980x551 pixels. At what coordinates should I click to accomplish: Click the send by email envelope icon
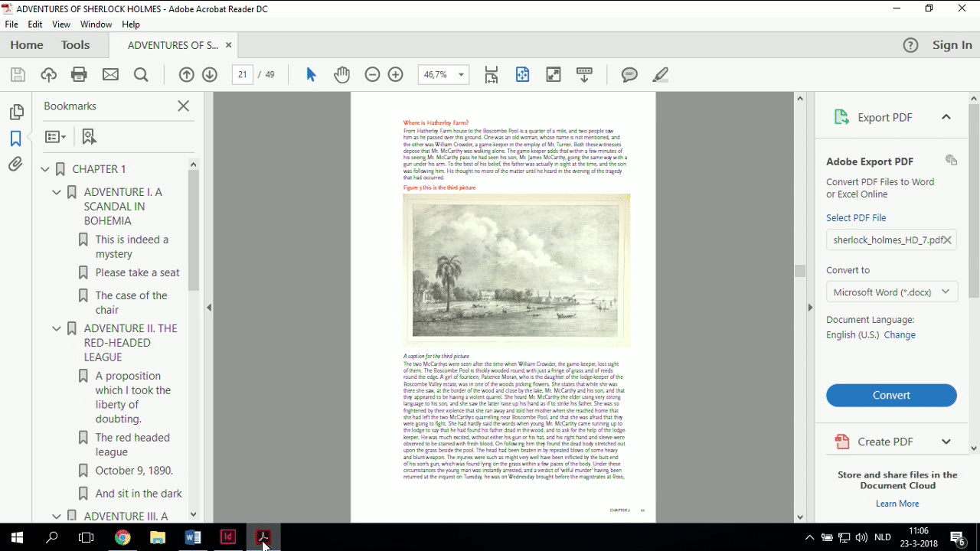coord(111,74)
